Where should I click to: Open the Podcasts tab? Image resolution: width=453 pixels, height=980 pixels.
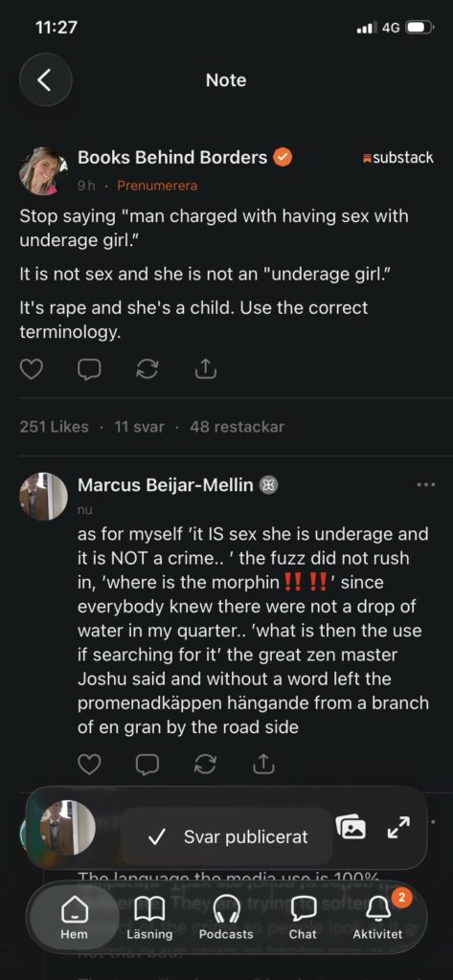tap(226, 916)
